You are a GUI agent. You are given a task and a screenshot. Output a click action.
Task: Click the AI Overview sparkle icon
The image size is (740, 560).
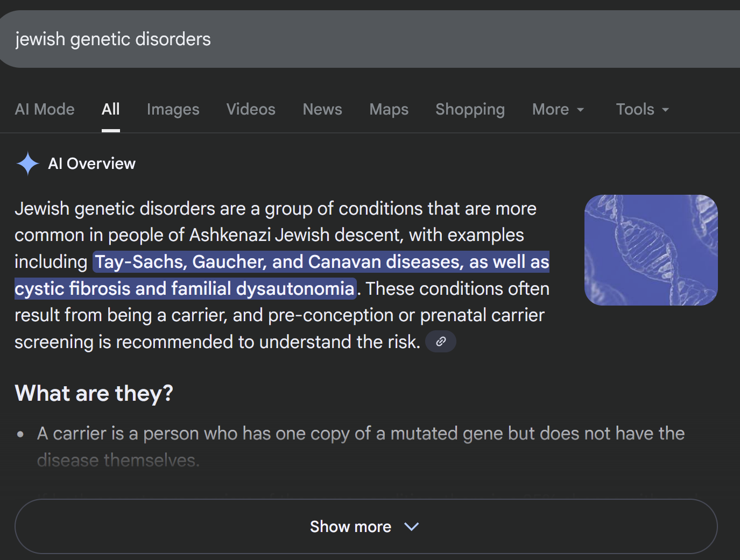[27, 164]
